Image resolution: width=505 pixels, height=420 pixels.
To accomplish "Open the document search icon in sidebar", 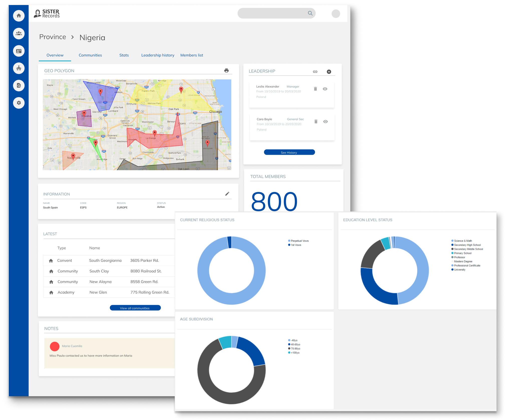I will coord(19,85).
